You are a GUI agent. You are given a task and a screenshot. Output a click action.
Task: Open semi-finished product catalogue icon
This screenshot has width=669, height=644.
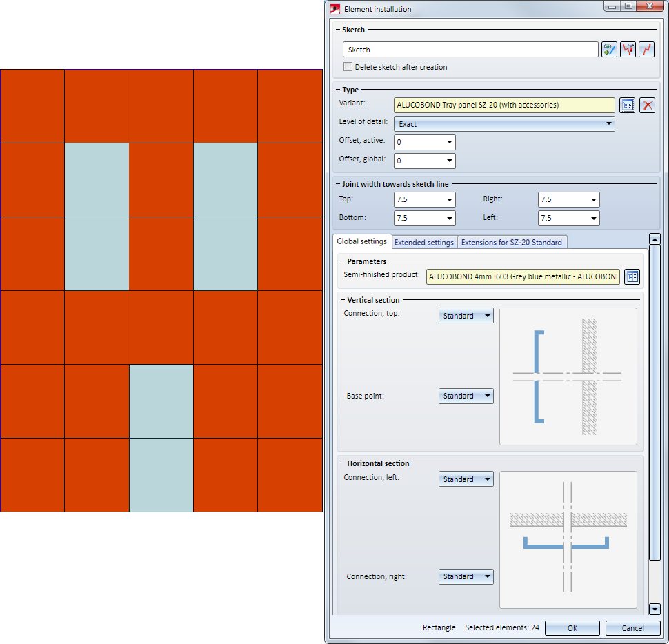click(x=632, y=276)
